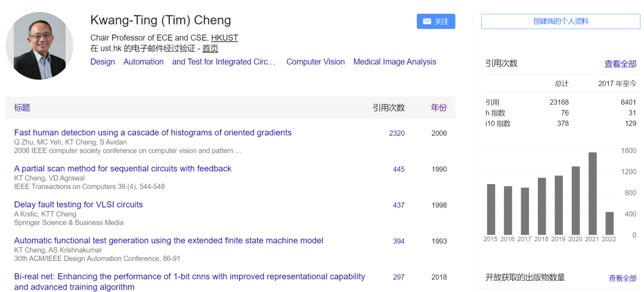Click 查看全部 next to 开放获取的出版物数量
644x292 pixels.
[623, 278]
